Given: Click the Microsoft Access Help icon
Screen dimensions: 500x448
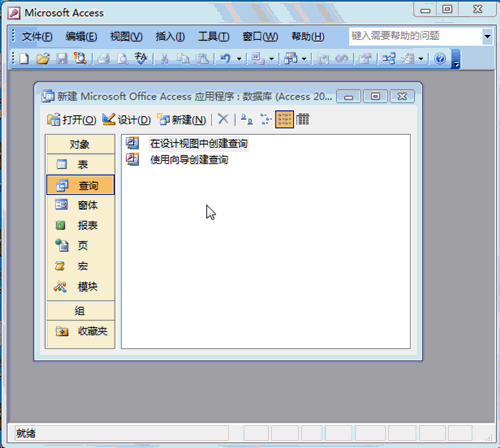Looking at the screenshot, I should [440, 59].
